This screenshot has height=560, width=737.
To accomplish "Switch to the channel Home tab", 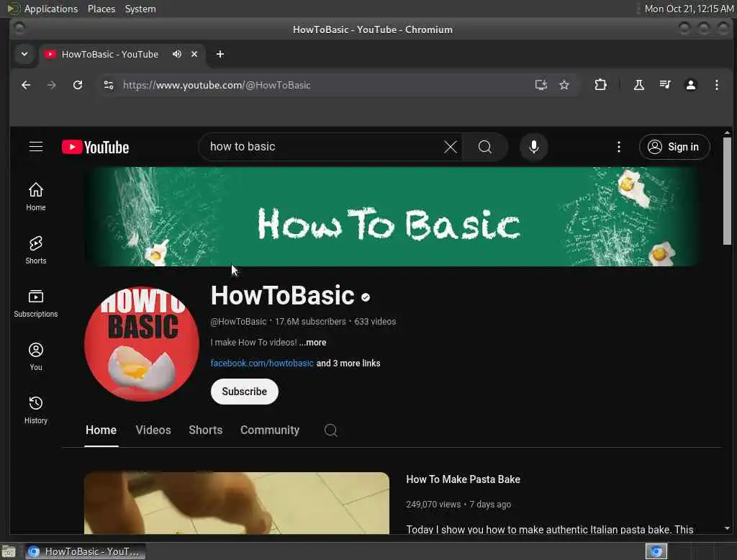I will click(x=101, y=430).
